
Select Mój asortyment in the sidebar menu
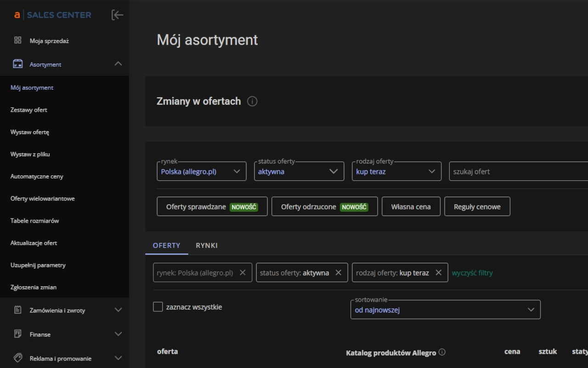click(32, 87)
